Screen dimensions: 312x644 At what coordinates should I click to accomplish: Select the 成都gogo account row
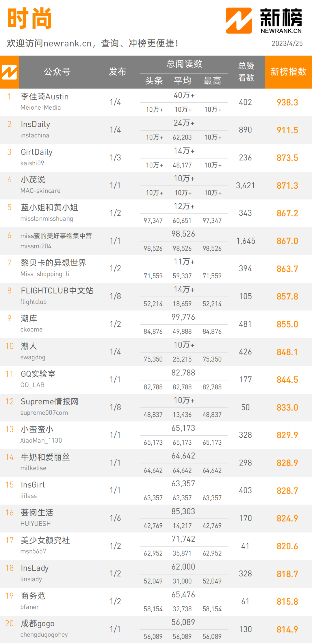[x=156, y=629]
